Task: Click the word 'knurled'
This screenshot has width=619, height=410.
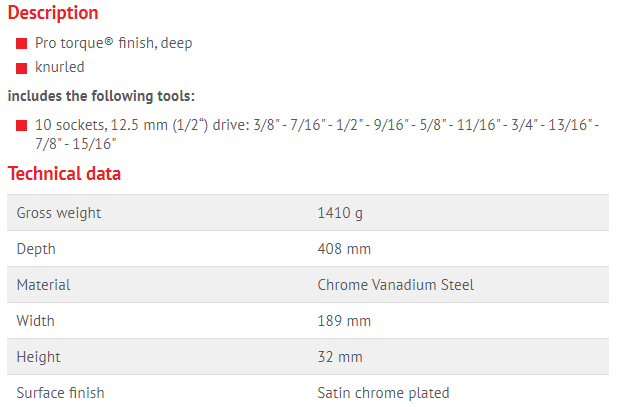Action: click(60, 67)
